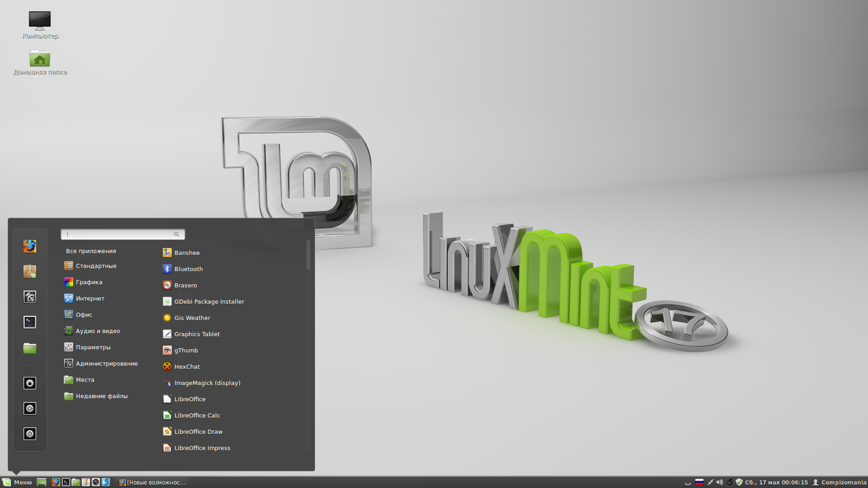Viewport: 868px width, 488px height.
Task: Launch Terminal from panel quick launcher
Action: pyautogui.click(x=66, y=482)
